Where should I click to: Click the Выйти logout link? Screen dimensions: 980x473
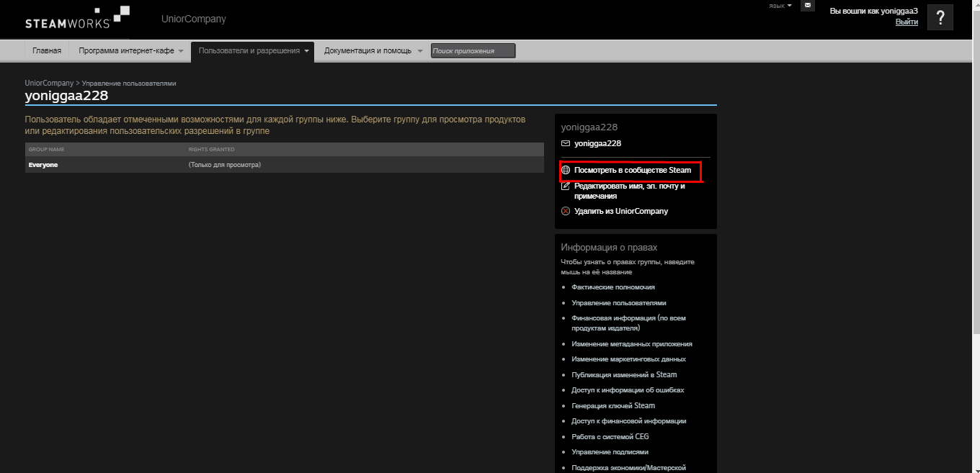pyautogui.click(x=906, y=22)
